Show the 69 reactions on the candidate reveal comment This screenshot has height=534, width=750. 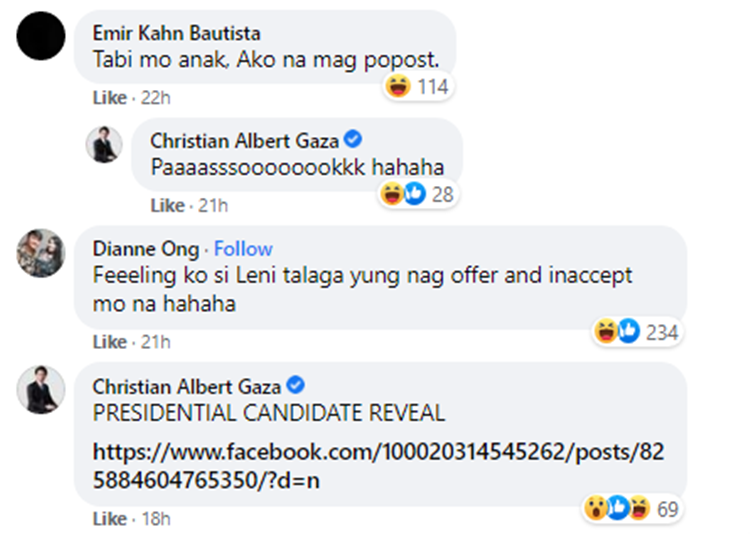coord(632,510)
